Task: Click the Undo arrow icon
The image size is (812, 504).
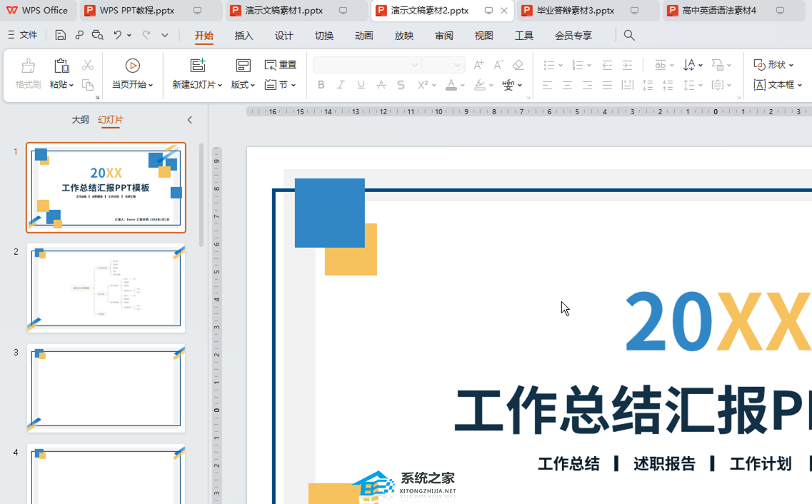Action: tap(118, 35)
